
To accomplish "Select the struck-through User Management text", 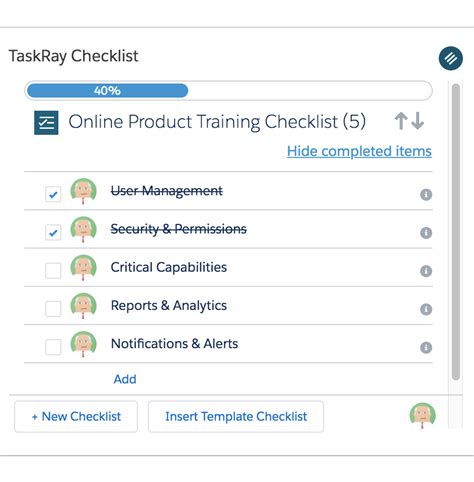I will (x=167, y=191).
